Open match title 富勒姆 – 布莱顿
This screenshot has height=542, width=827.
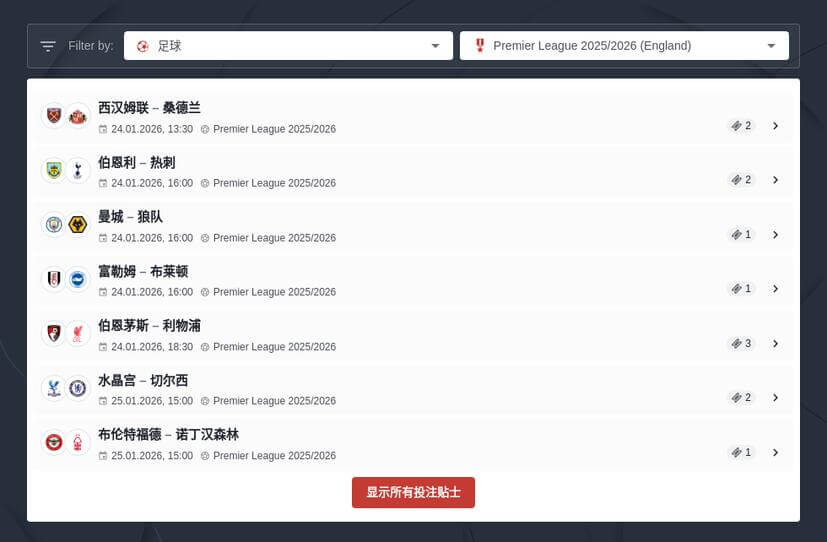click(x=143, y=272)
